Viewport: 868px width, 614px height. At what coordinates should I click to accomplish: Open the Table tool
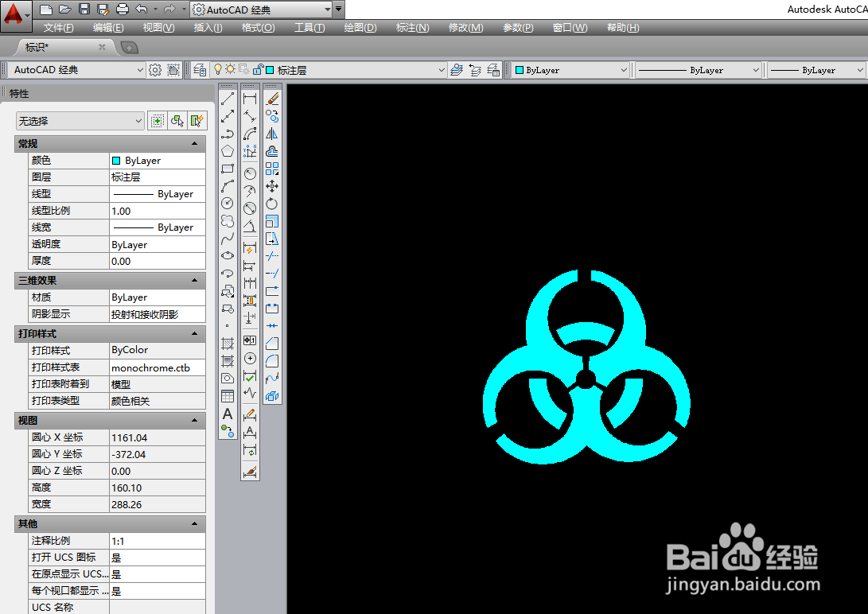coord(228,396)
